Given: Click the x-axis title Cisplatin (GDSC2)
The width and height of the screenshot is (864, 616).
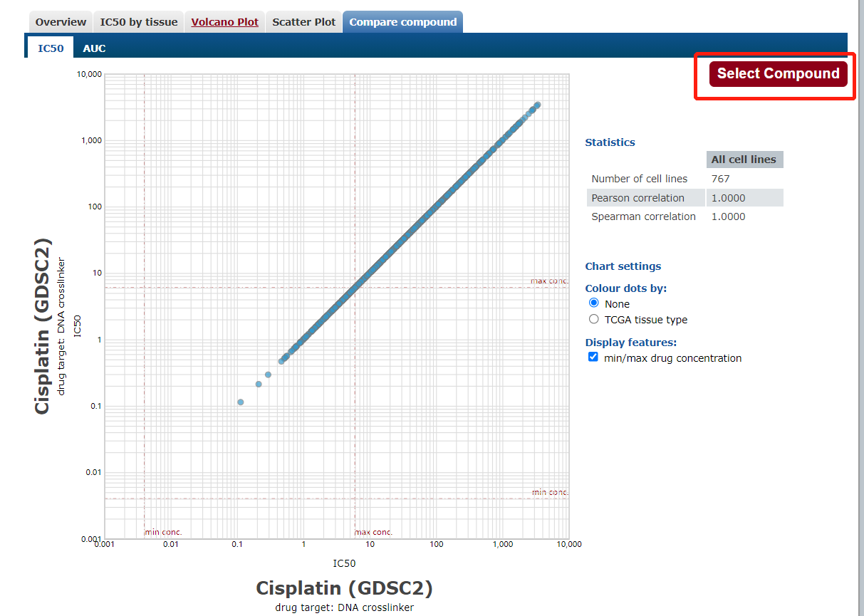Looking at the screenshot, I should (x=344, y=588).
